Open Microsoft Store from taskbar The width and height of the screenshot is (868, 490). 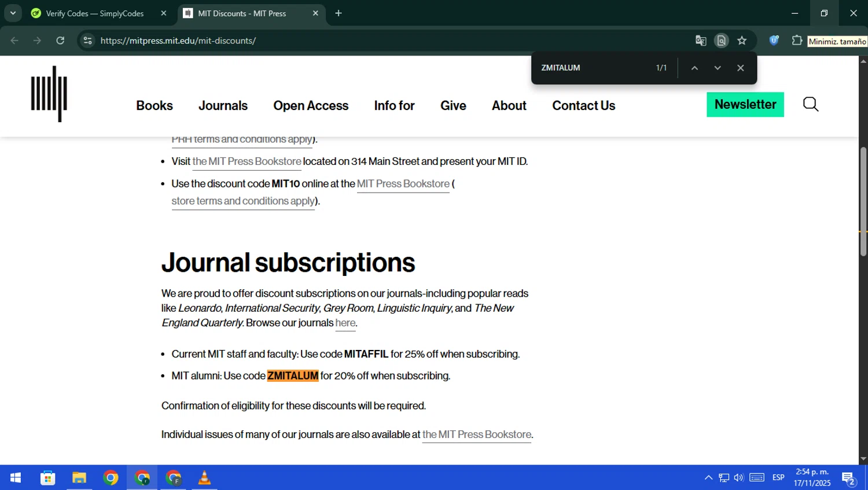[47, 478]
